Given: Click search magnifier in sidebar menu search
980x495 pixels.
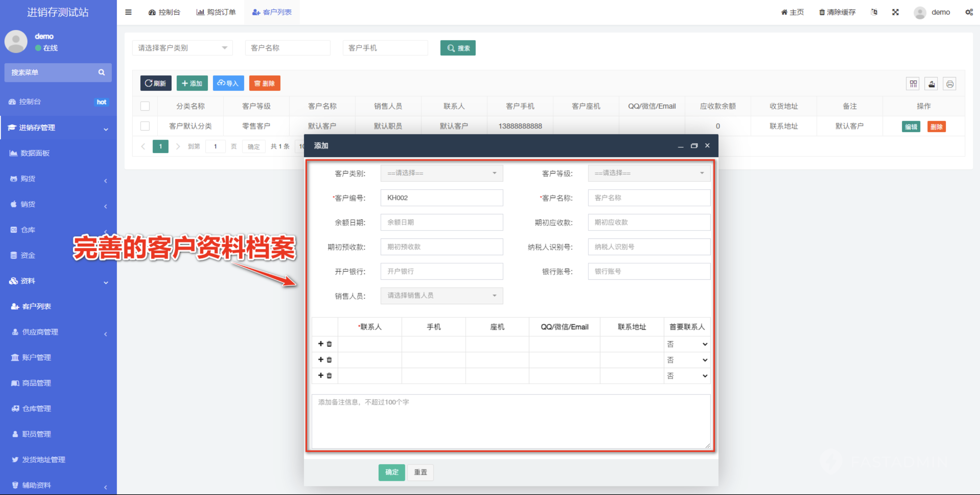Looking at the screenshot, I should [102, 72].
